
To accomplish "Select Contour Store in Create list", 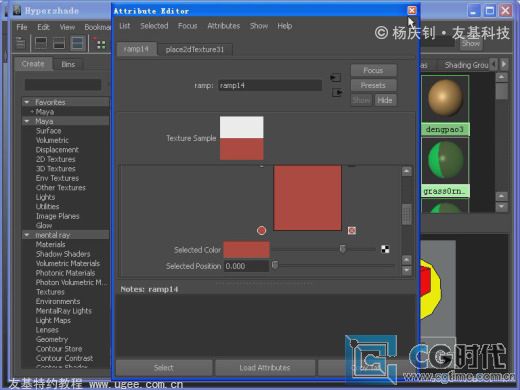I will (59, 349).
